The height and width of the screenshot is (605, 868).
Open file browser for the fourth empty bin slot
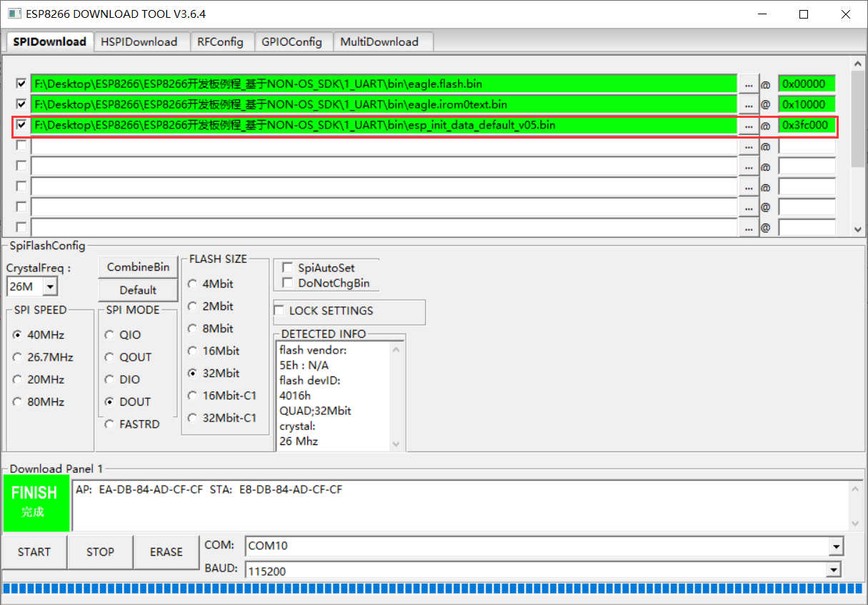tap(749, 145)
